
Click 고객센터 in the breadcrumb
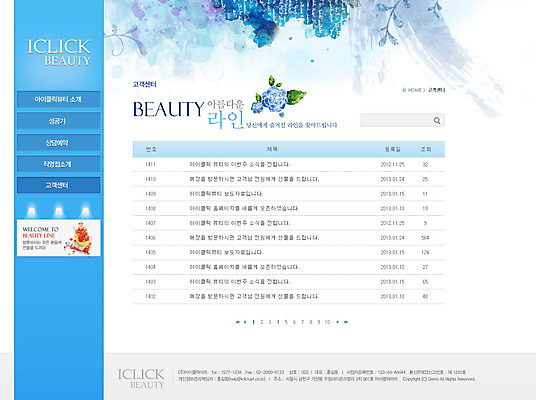pyautogui.click(x=437, y=90)
